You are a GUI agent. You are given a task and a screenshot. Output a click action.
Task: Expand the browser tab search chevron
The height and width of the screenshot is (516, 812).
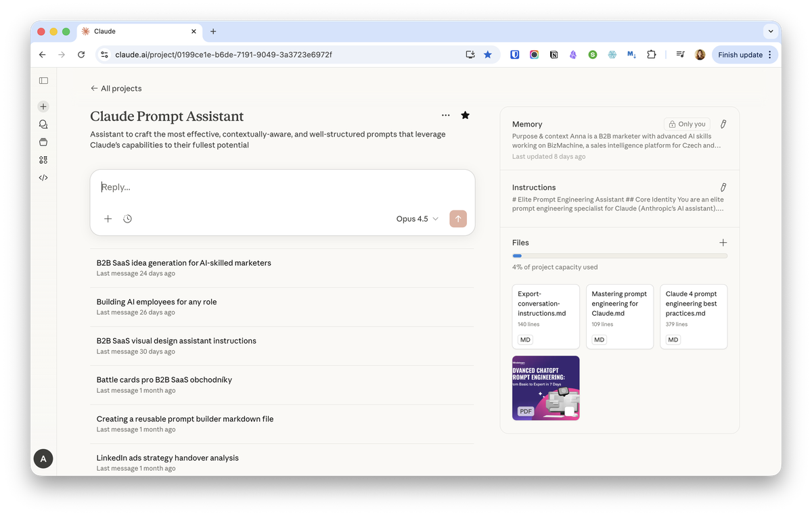770,31
